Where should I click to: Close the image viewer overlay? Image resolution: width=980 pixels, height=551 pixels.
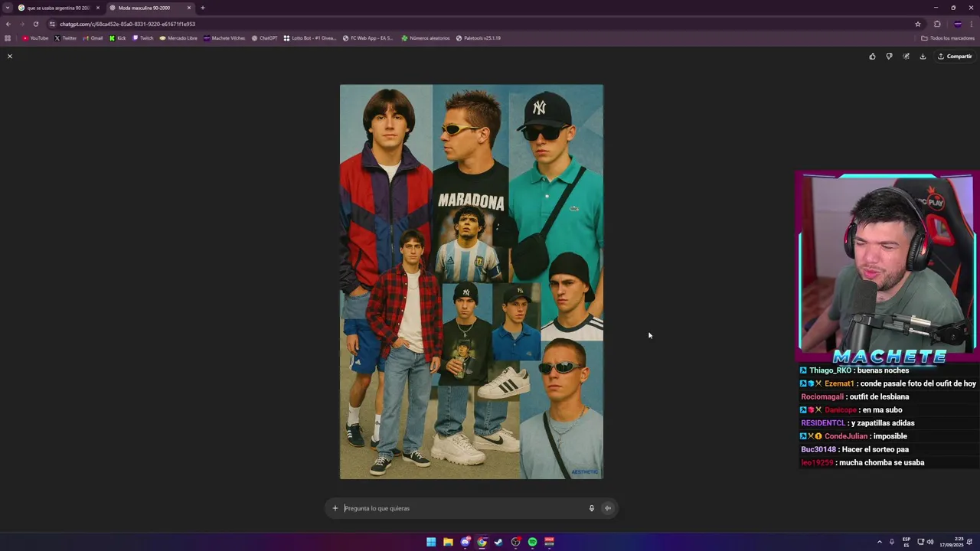click(10, 56)
